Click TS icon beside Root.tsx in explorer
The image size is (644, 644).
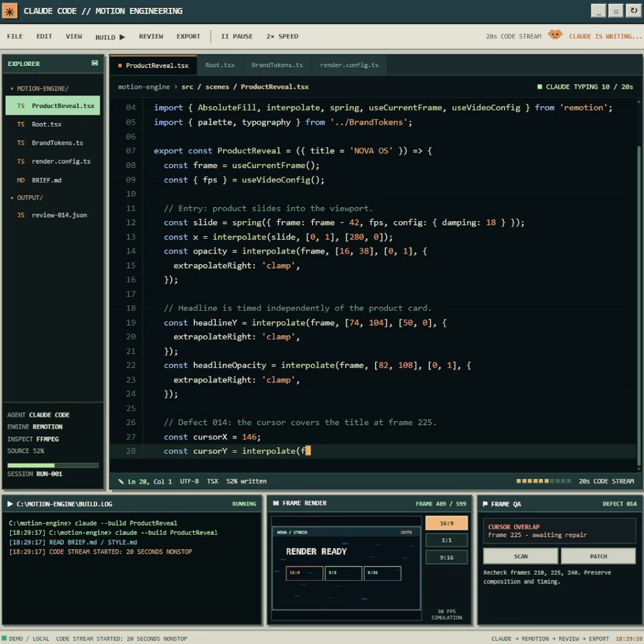coord(21,124)
